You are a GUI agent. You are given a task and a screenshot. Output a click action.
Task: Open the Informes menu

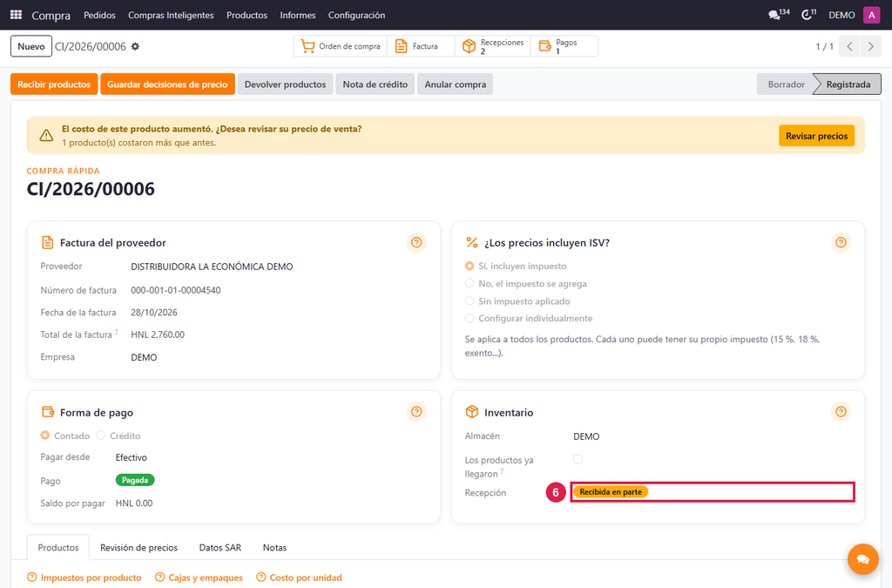click(x=298, y=16)
